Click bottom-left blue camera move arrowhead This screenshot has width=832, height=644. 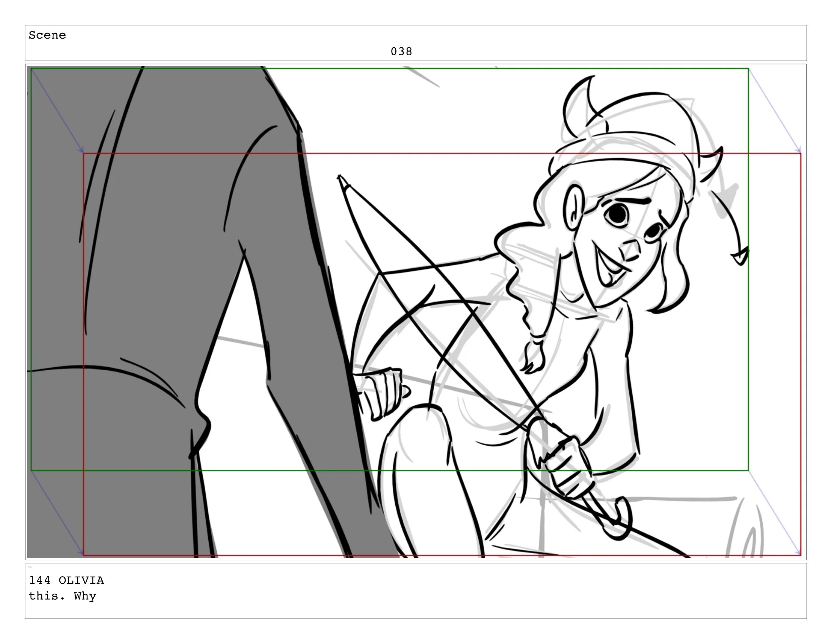pyautogui.click(x=81, y=553)
